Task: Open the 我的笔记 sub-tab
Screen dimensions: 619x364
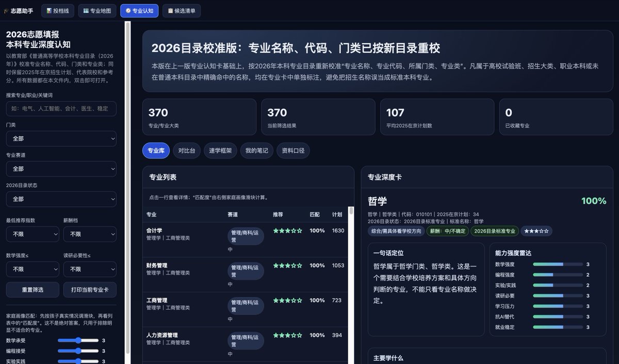Action: coord(257,151)
